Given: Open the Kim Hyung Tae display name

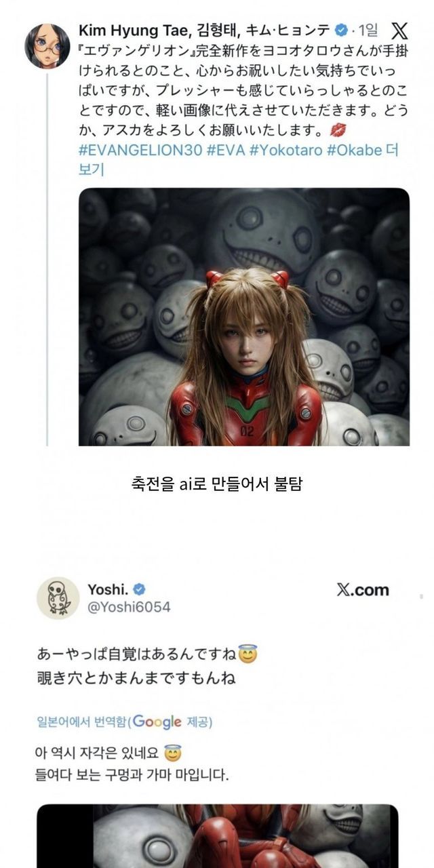Looking at the screenshot, I should 205,31.
